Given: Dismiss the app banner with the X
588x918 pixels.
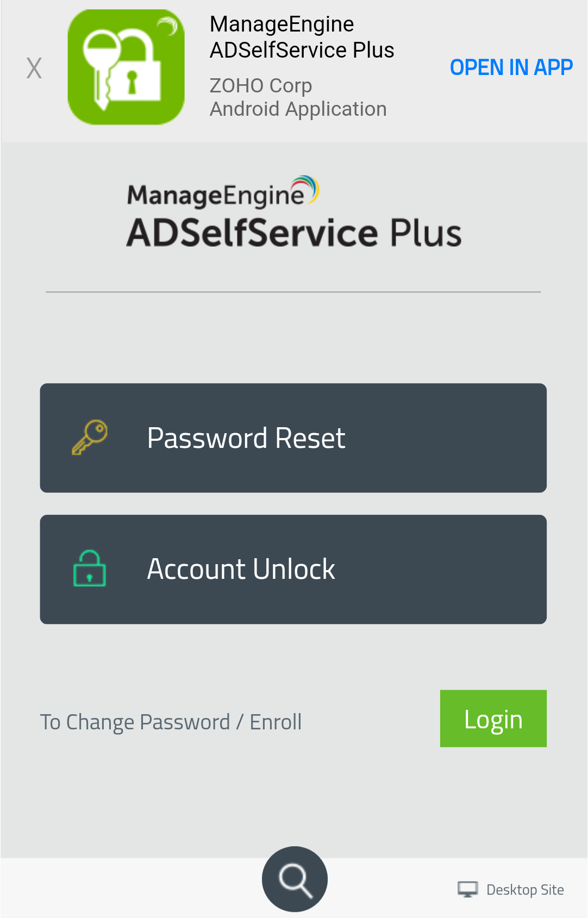Looking at the screenshot, I should click(34, 67).
